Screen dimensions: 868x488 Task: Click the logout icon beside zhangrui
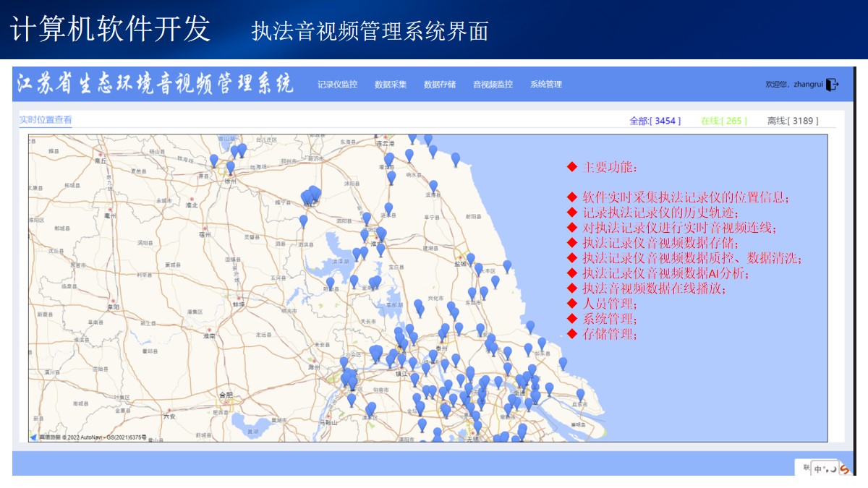[832, 85]
